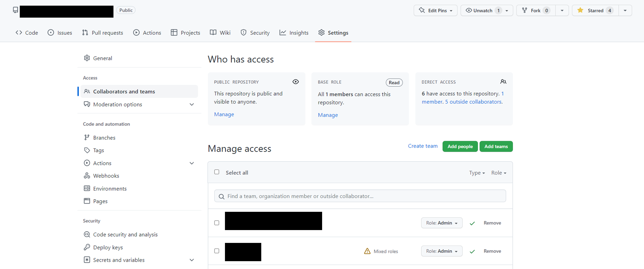
Task: Click the Add people button
Action: click(460, 146)
